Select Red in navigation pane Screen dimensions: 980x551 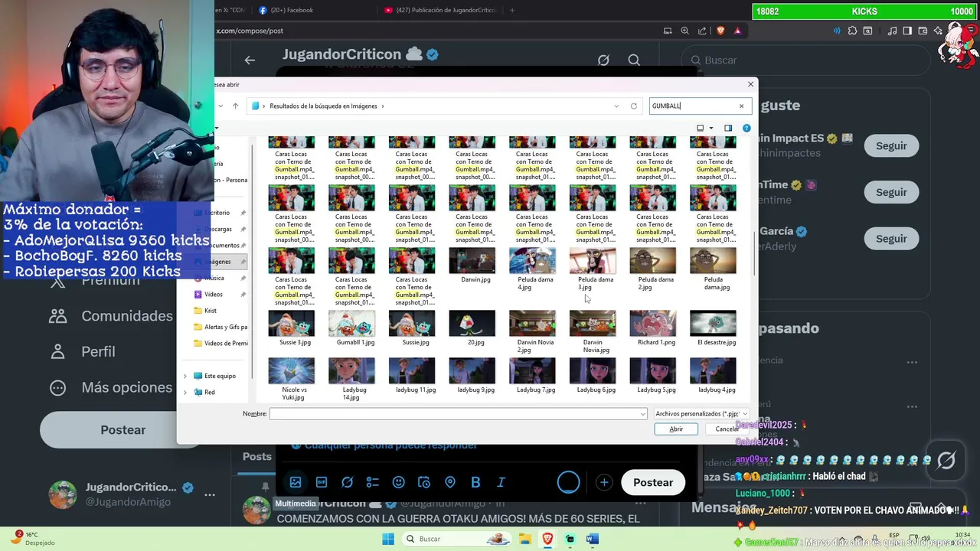(x=204, y=392)
